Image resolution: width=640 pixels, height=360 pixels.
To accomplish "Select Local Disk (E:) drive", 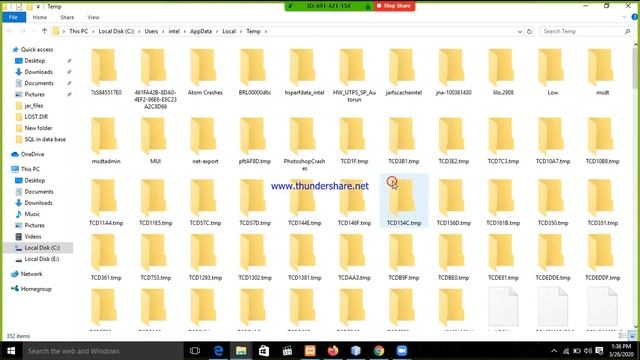I will pyautogui.click(x=41, y=259).
